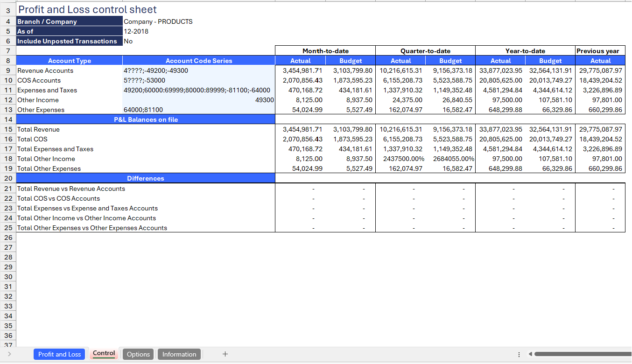Click the horizontal scrollbar thumb
632x364 pixels.
click(x=583, y=354)
